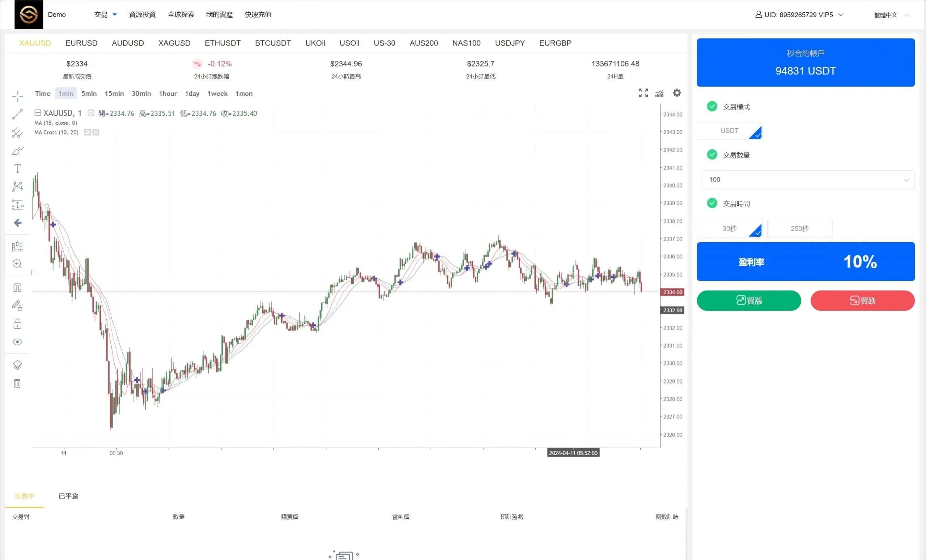Viewport: 926px width, 560px height.
Task: Select the brush drawing tool
Action: 17,151
